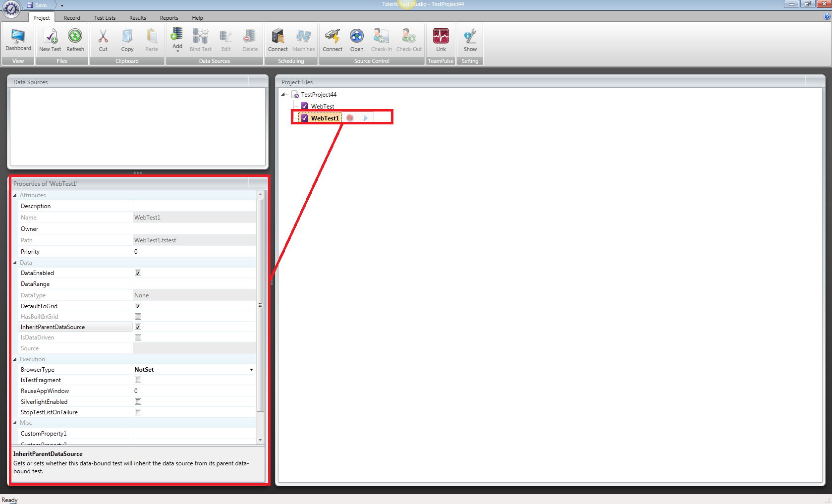832x504 pixels.
Task: Go to the Reports tab
Action: pyautogui.click(x=169, y=18)
